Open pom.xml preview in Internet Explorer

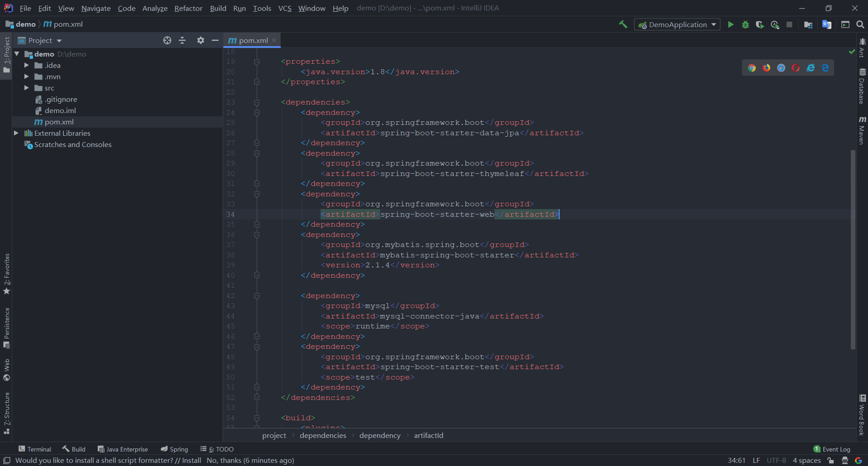[x=811, y=68]
